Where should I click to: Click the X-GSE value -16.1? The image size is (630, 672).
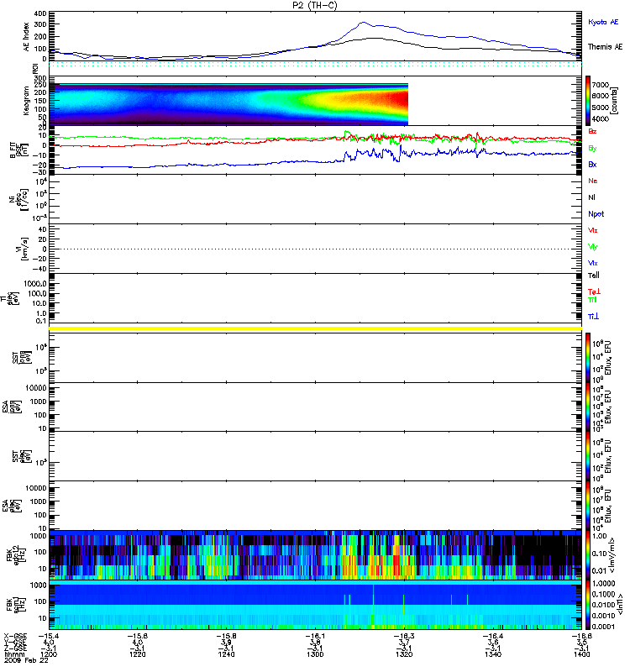pos(316,636)
